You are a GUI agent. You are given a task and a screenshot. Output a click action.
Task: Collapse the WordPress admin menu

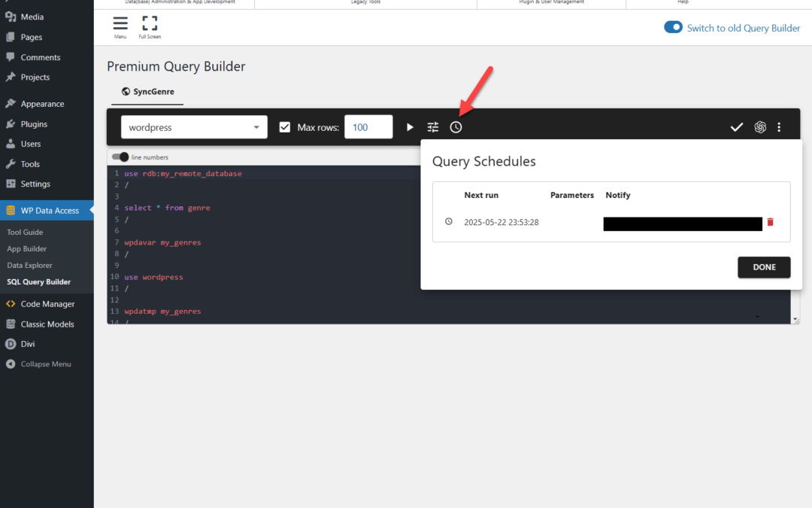46,364
